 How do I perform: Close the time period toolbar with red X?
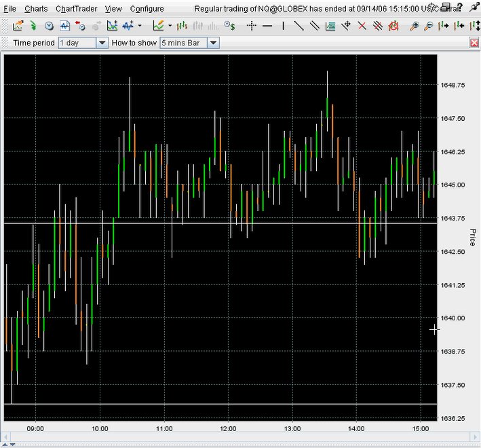[x=474, y=43]
